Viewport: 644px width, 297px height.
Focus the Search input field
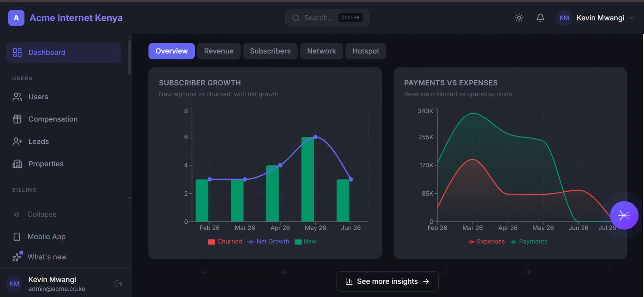tap(327, 18)
